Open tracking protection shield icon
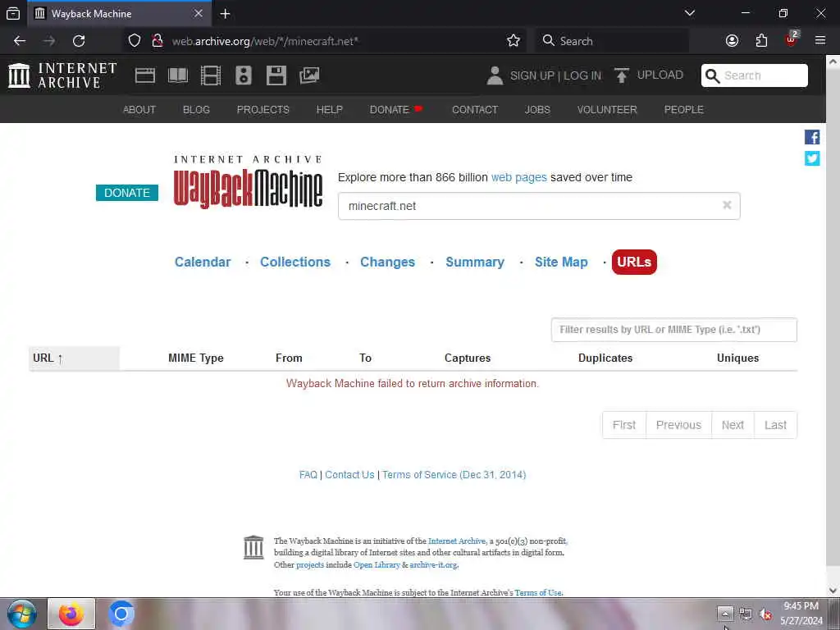 click(x=135, y=41)
